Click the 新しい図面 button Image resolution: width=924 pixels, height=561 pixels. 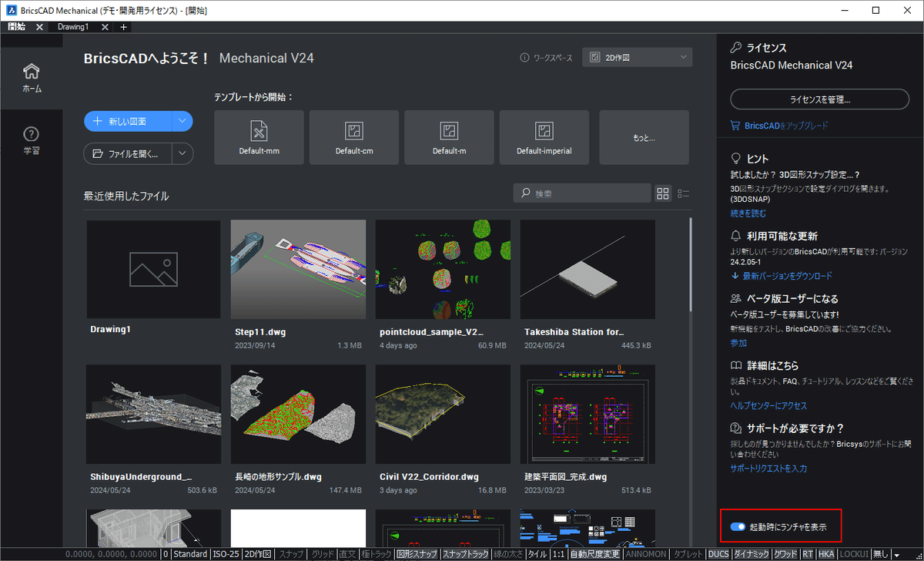point(128,121)
